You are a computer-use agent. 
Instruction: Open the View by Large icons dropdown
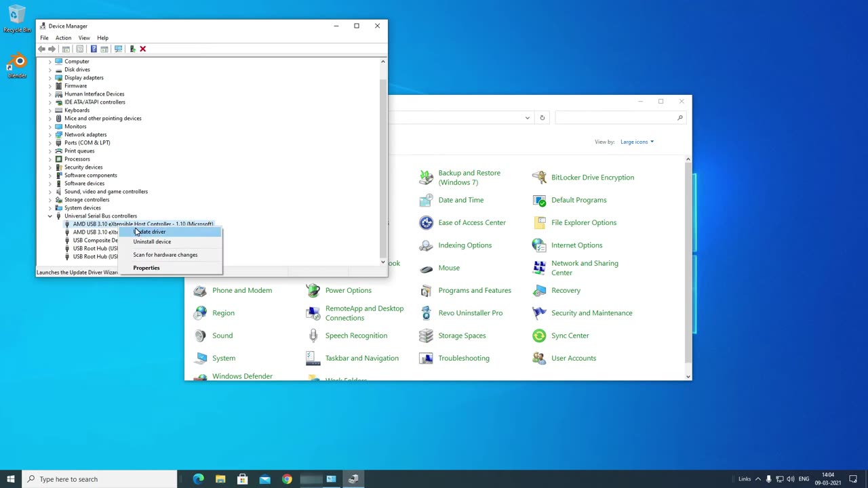pyautogui.click(x=637, y=142)
